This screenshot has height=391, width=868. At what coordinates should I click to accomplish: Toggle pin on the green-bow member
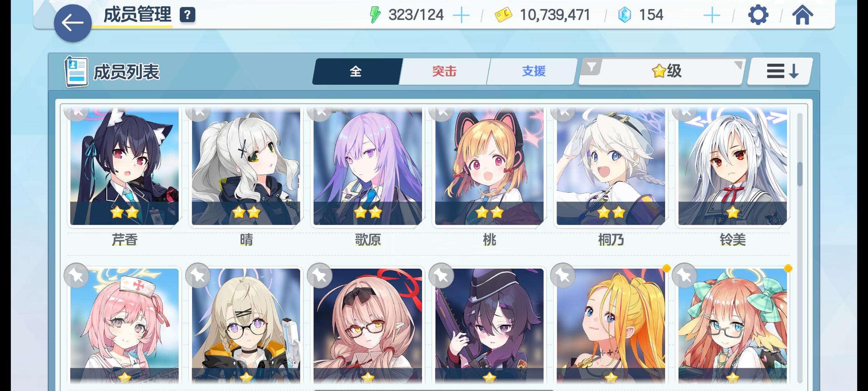[684, 276]
